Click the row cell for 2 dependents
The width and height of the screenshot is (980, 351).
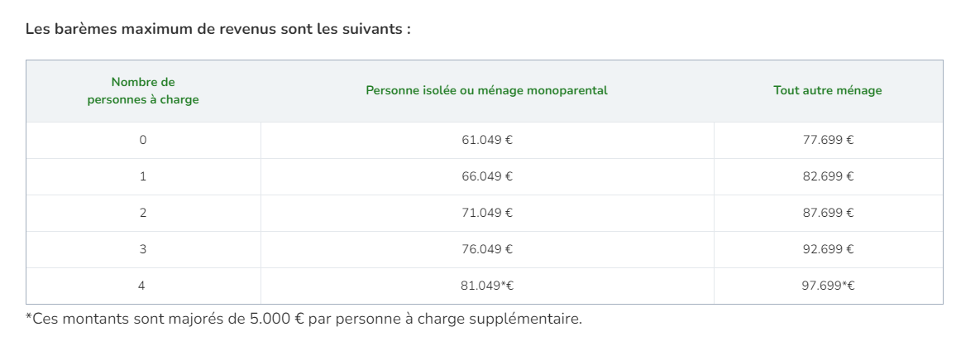143,214
